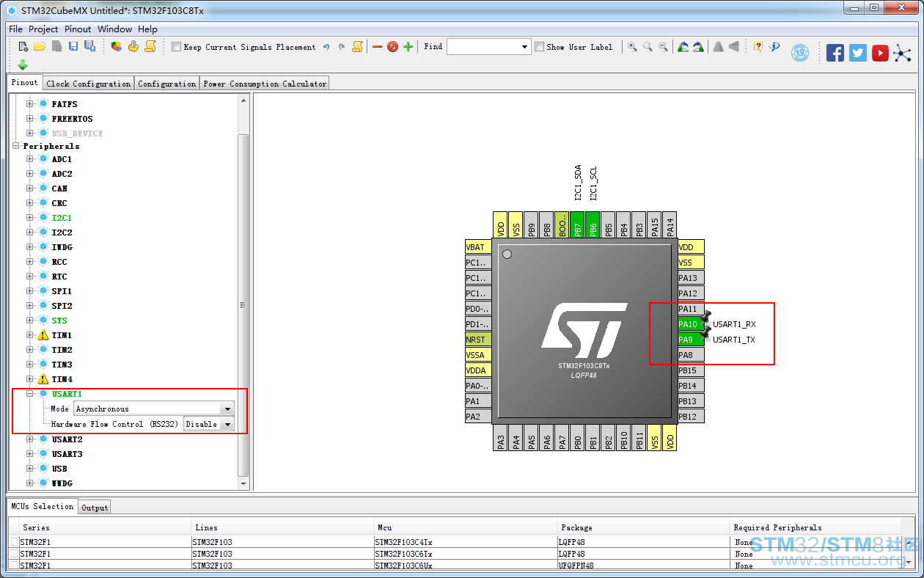
Task: Click the PA8 pin on chip
Action: [x=691, y=355]
